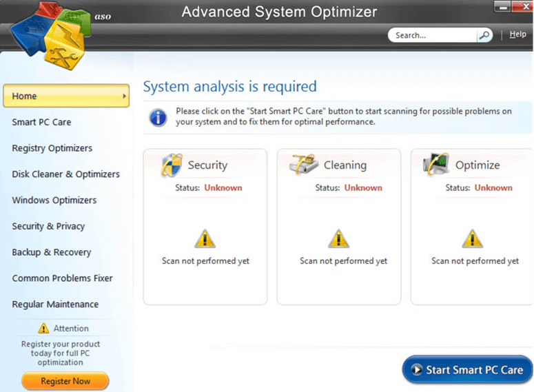
Task: Click the Optimize monitor icon
Action: [436, 164]
